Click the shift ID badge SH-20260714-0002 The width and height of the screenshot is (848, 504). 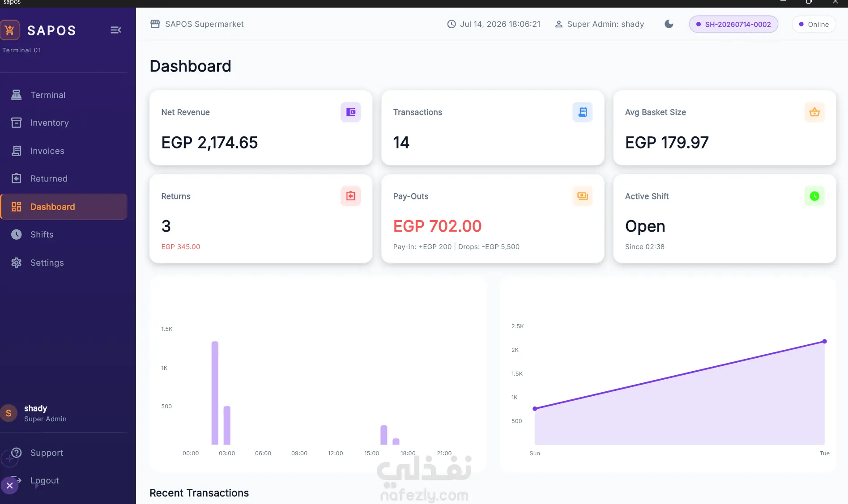(x=733, y=24)
